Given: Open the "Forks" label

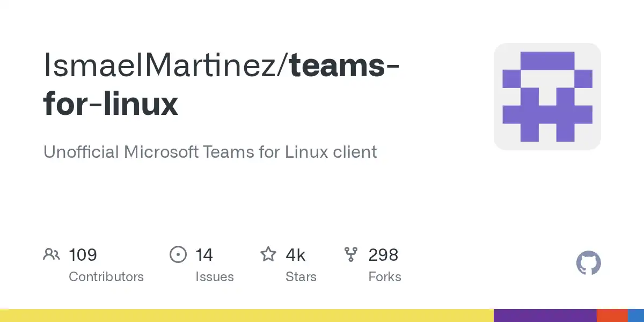Looking at the screenshot, I should point(385,277).
